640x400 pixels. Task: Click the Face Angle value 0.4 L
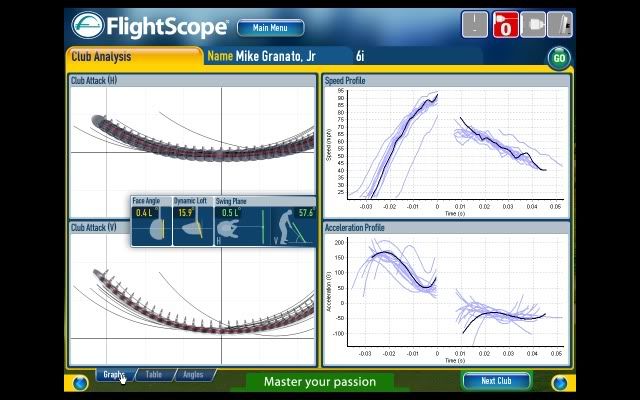pyautogui.click(x=144, y=213)
